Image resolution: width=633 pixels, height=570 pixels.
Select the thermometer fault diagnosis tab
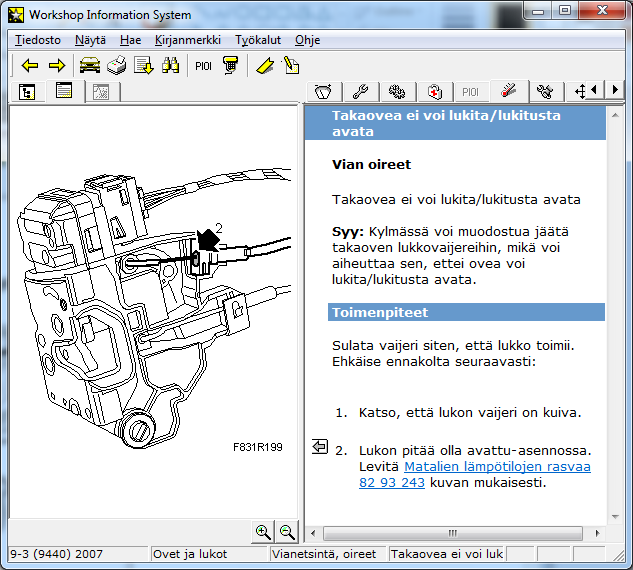click(509, 90)
